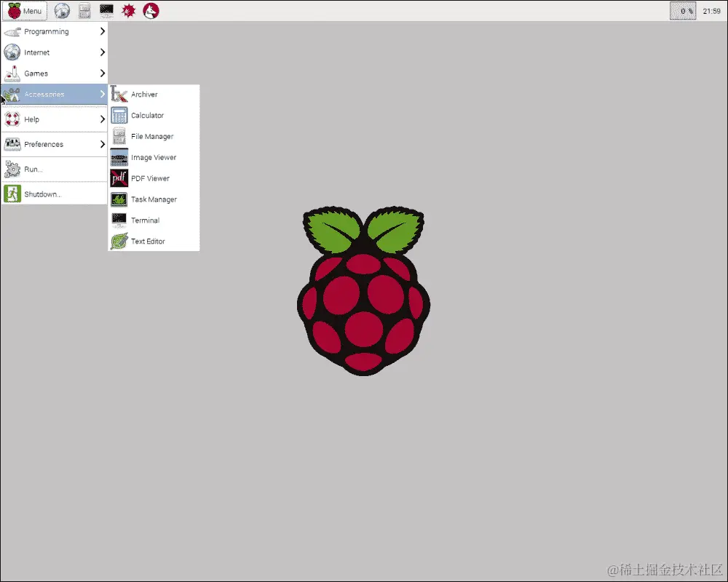The image size is (728, 582).
Task: Expand the Preferences submenu arrow
Action: (103, 144)
